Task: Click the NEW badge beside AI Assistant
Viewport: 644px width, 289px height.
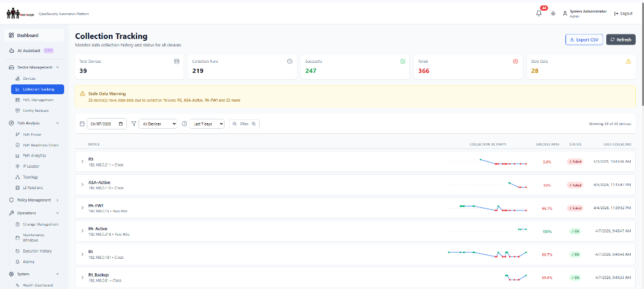Action: [48, 50]
